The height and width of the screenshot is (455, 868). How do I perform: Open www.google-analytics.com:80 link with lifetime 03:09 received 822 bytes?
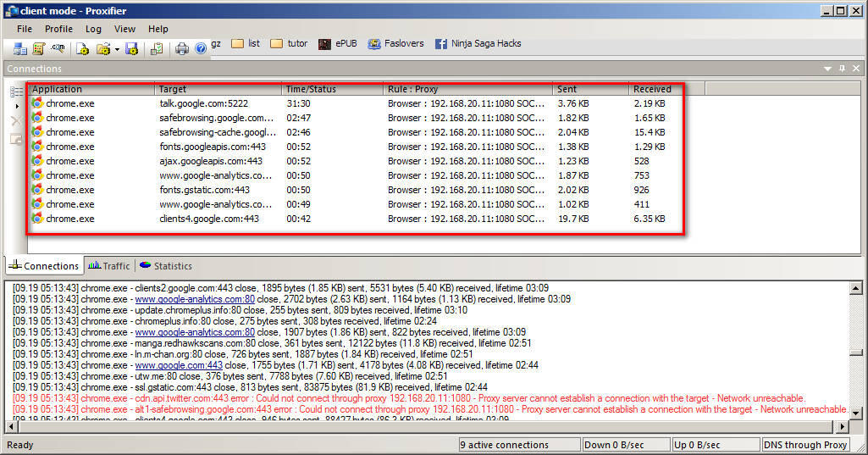(x=195, y=332)
